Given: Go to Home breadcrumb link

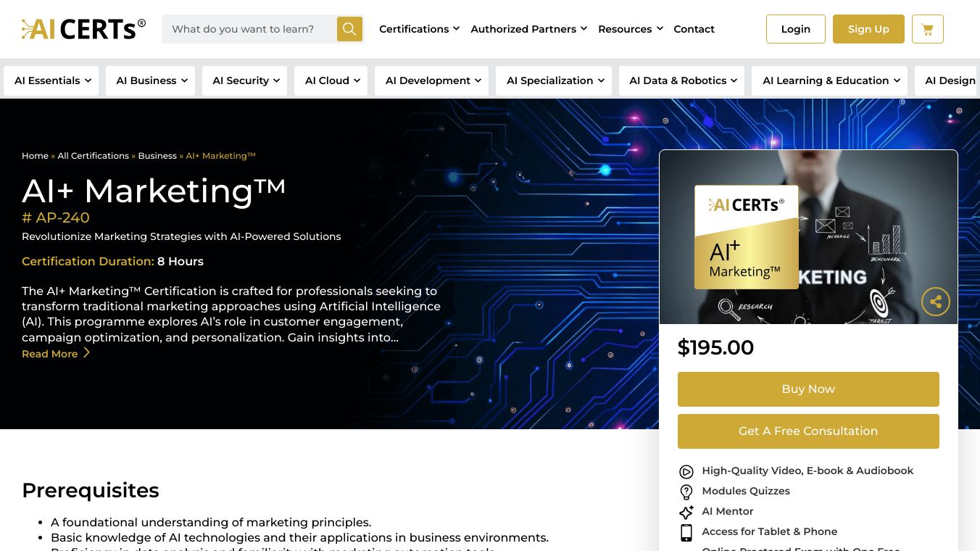Looking at the screenshot, I should point(35,156).
